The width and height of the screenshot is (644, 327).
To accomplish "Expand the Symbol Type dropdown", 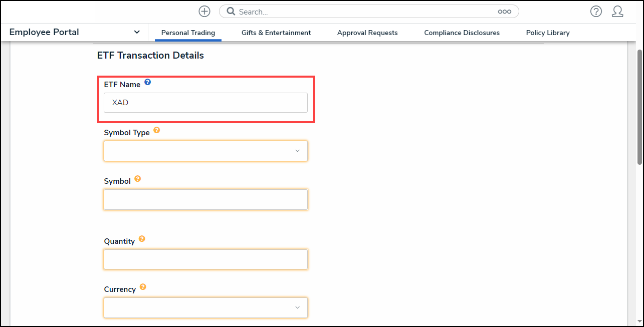I will [205, 151].
